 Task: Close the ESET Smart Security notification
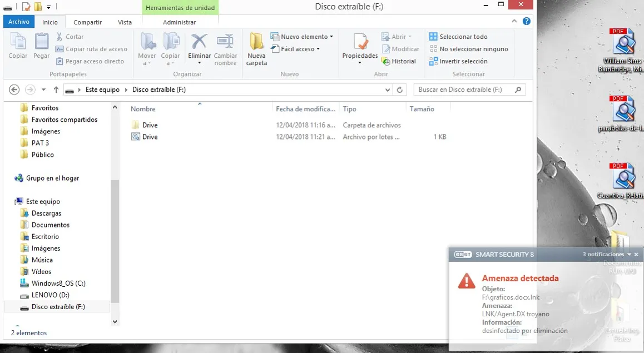pyautogui.click(x=636, y=255)
